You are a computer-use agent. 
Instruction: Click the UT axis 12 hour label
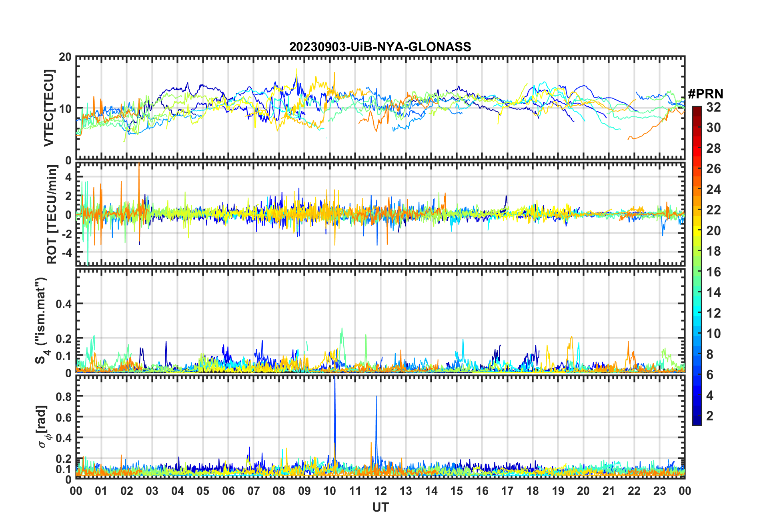(380, 491)
